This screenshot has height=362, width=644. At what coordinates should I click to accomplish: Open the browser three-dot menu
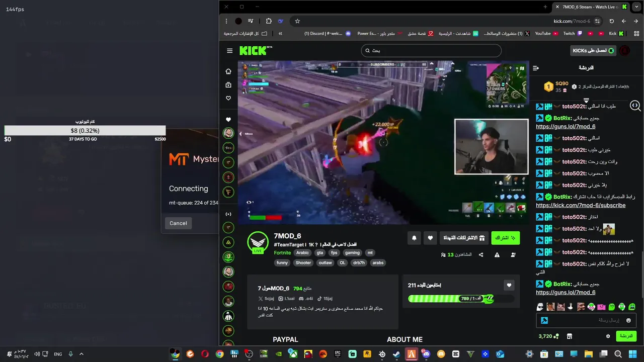[226, 21]
